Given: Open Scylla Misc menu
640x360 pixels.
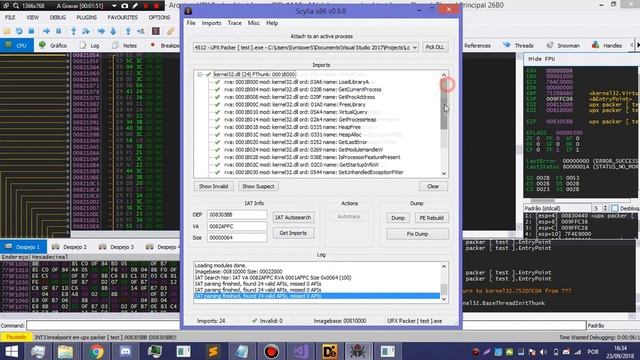Looking at the screenshot, I should [x=253, y=23].
